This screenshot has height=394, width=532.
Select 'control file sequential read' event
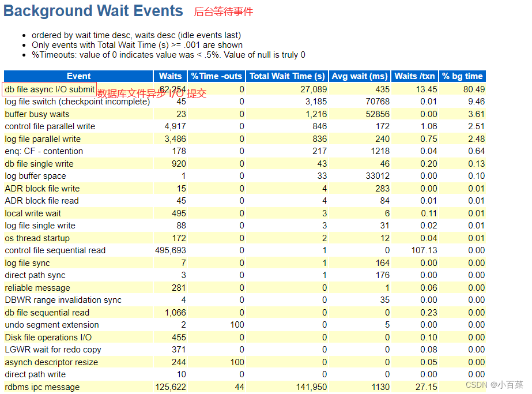(55, 250)
